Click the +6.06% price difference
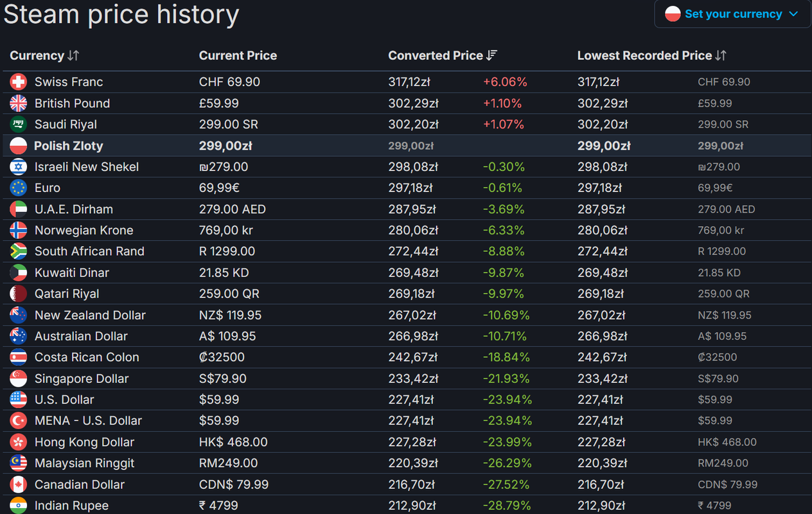 [x=505, y=82]
